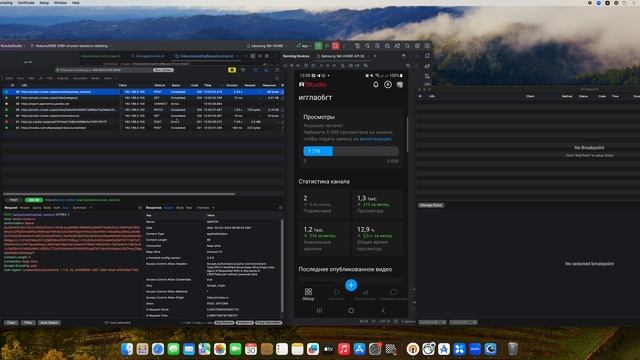Open the Request pane Body tab

tap(47, 208)
